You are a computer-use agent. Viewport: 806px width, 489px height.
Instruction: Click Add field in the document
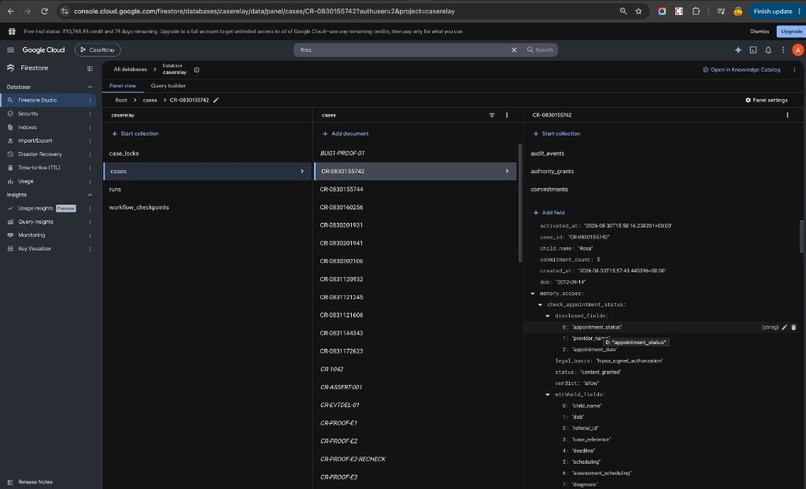point(549,212)
